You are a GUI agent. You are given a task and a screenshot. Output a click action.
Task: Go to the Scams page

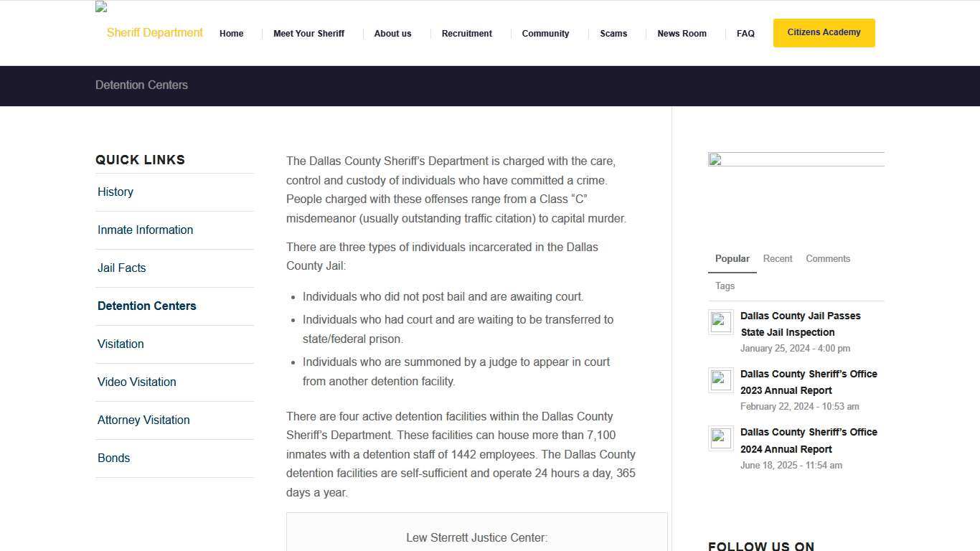[613, 34]
